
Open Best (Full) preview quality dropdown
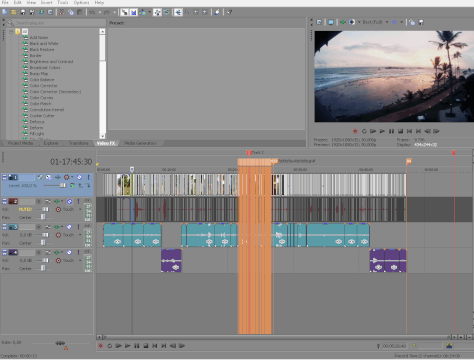tap(387, 22)
